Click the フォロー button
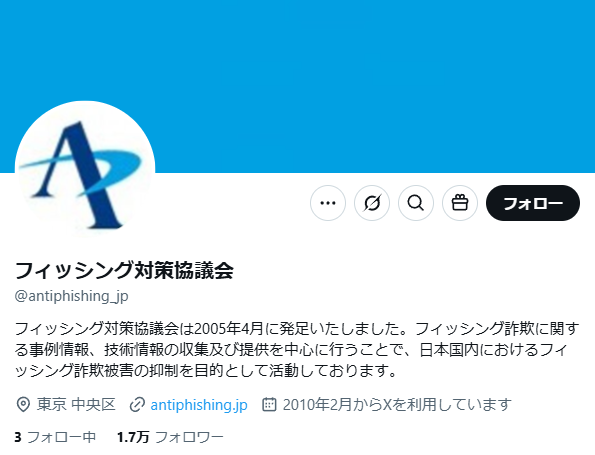This screenshot has height=455, width=595. (533, 203)
